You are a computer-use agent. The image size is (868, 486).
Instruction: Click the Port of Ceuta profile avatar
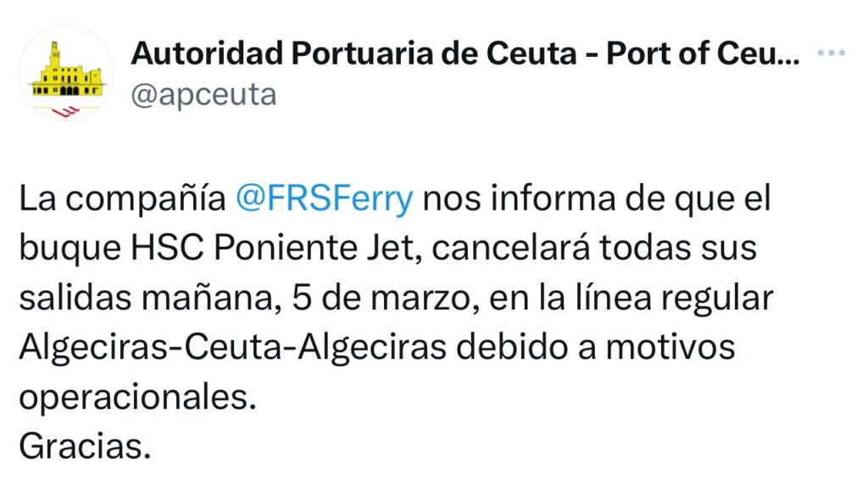64,74
